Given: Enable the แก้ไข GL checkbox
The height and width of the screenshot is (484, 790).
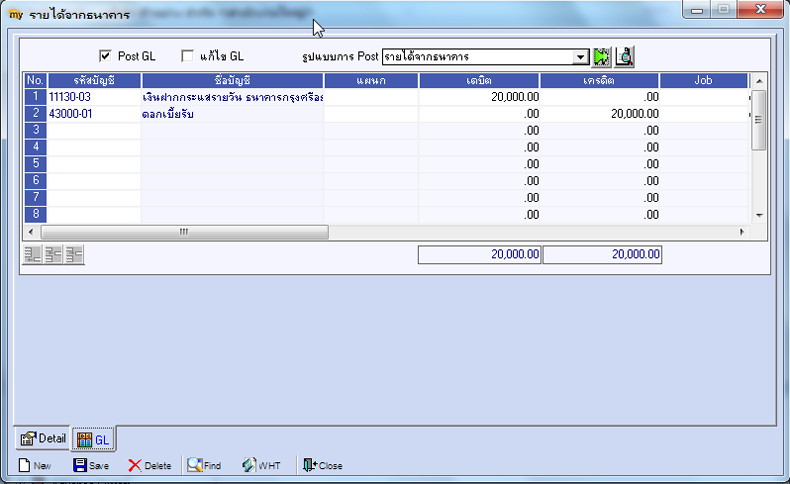Looking at the screenshot, I should point(187,56).
